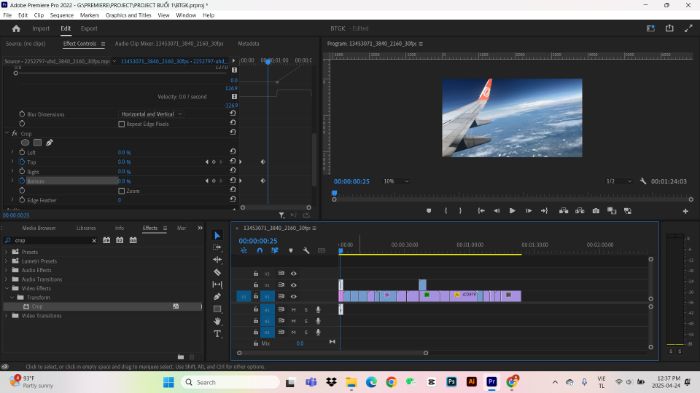Screen dimensions: 700x393
Task: Go to In point in Program monitor
Action: point(481,211)
